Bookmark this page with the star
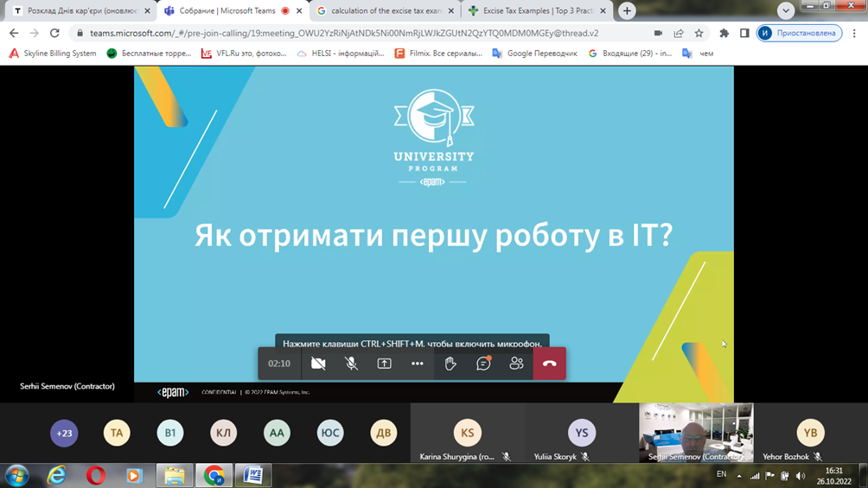 (x=699, y=33)
